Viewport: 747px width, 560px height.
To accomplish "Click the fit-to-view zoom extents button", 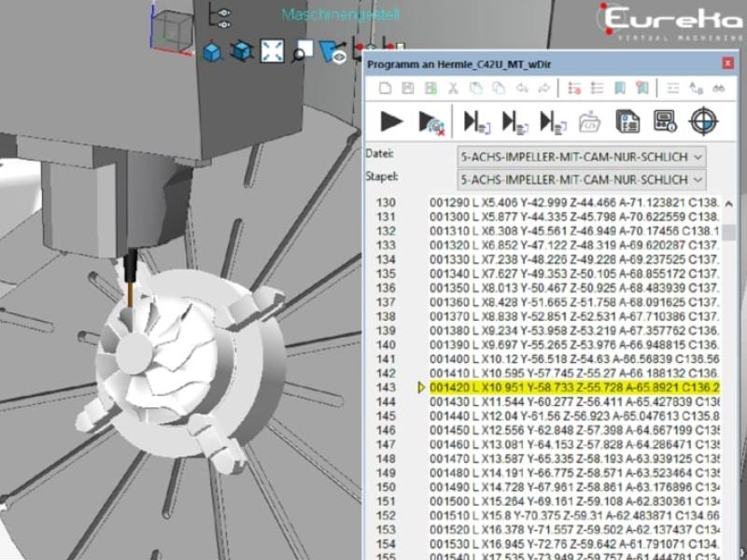I will (272, 51).
